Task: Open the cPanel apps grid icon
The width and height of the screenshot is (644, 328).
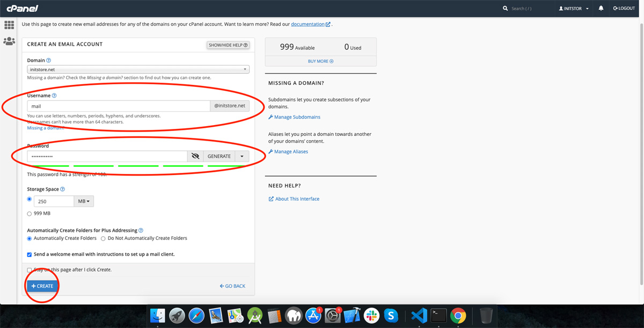Action: click(9, 25)
